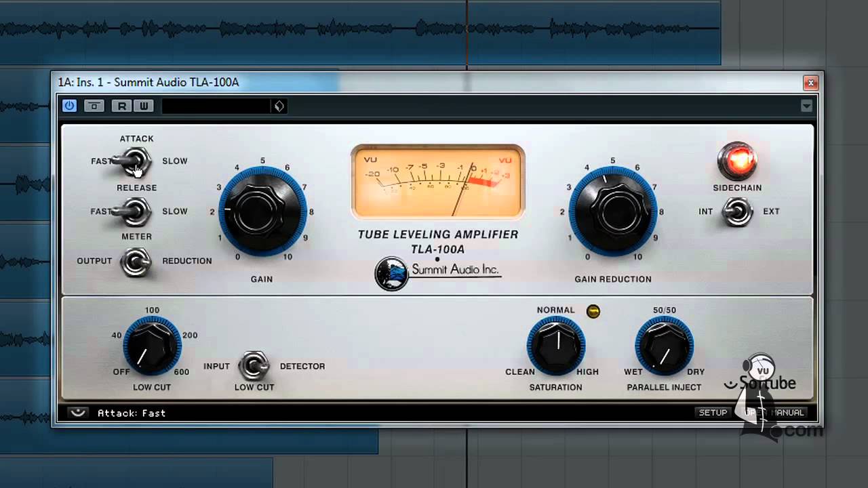868x488 pixels.
Task: Click the A/B compare settings button
Action: point(94,106)
